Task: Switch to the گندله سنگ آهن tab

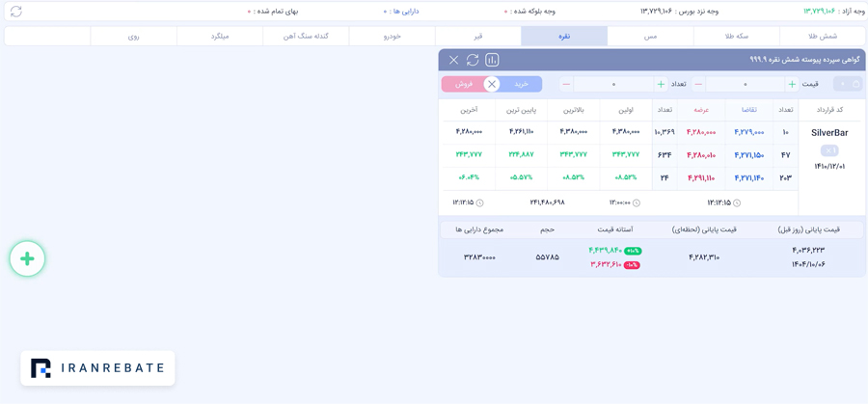Action: tap(306, 36)
